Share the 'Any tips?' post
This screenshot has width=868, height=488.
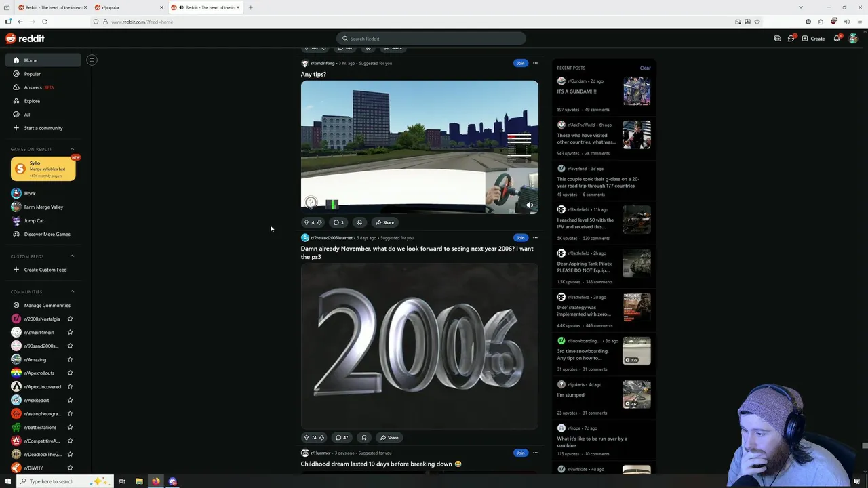[x=384, y=222]
